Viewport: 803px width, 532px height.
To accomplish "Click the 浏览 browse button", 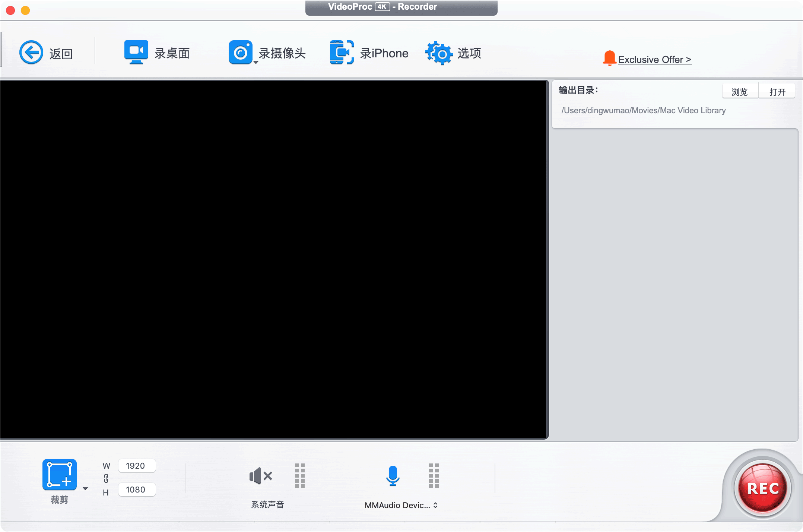I will tap(739, 92).
